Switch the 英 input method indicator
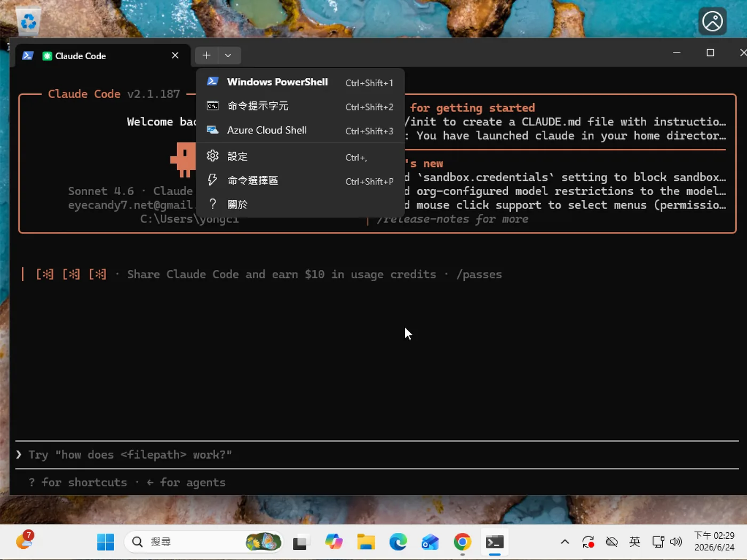 [635, 542]
